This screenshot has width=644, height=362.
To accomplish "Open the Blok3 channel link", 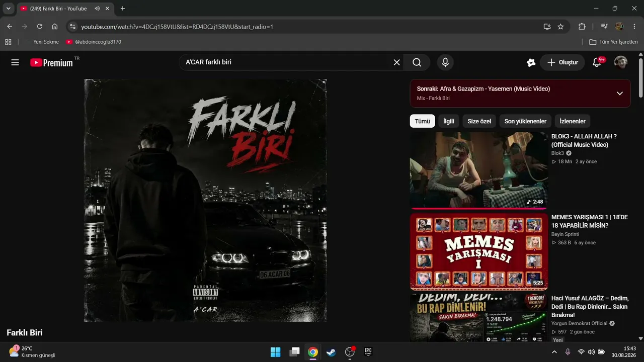I will tap(557, 153).
